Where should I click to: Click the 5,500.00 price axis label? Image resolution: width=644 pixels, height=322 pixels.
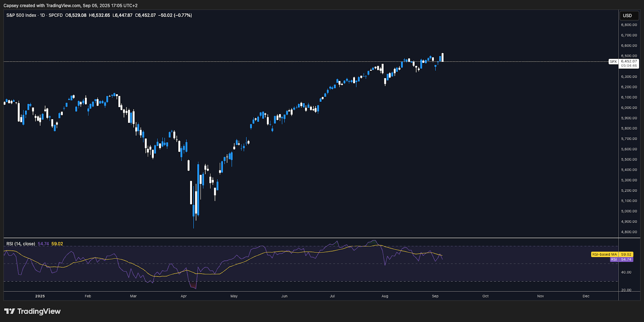629,160
